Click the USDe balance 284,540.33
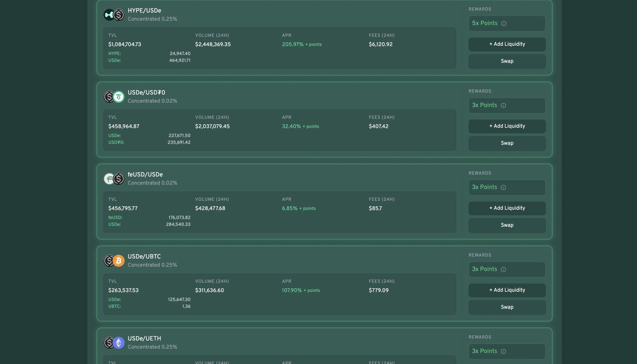Viewport: 637px width, 364px height. click(x=178, y=225)
